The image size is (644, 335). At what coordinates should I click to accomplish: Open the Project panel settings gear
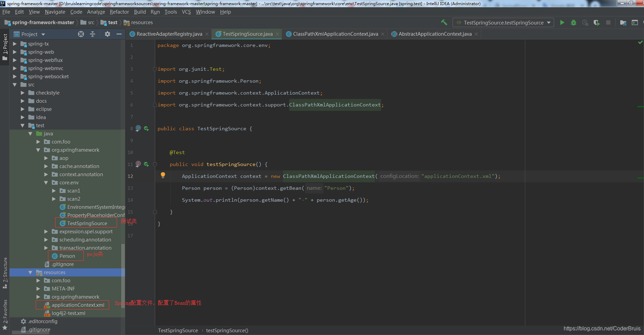[x=108, y=34]
